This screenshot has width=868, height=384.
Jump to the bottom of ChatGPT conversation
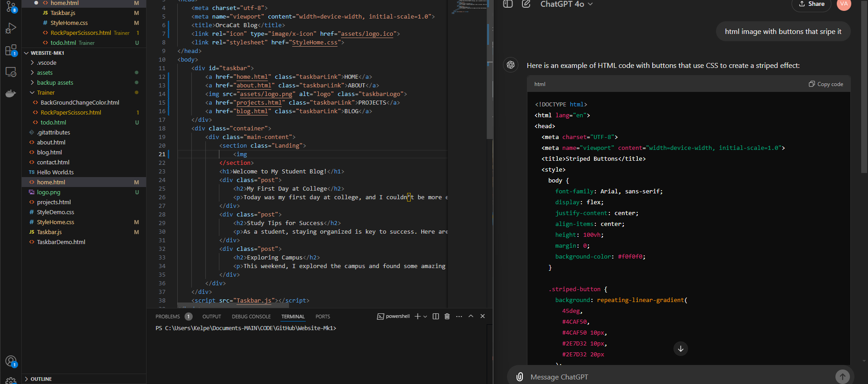(x=681, y=349)
